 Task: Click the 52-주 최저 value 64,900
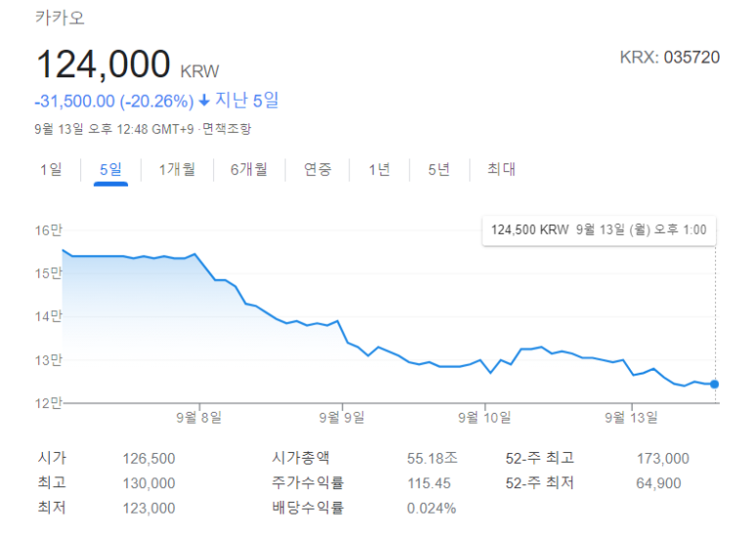[x=658, y=483]
